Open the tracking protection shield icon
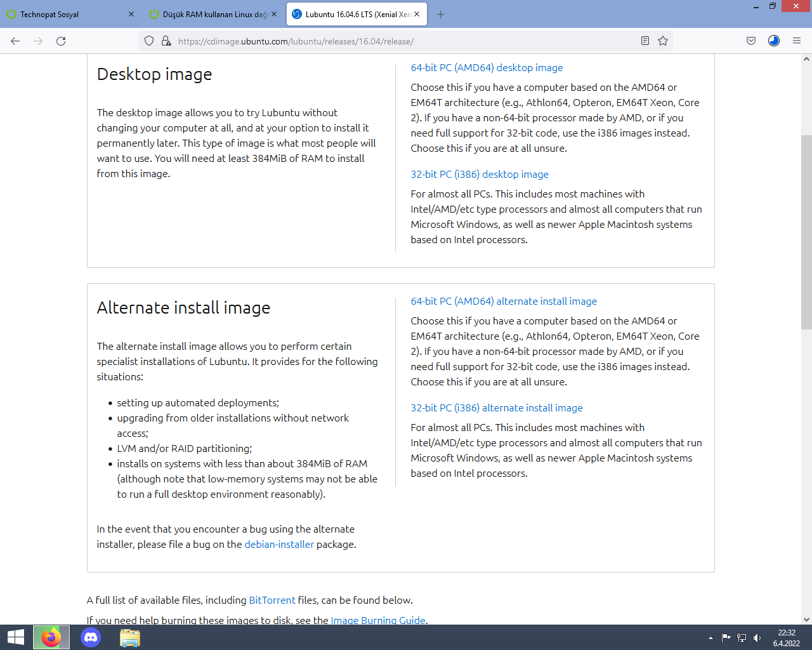The width and height of the screenshot is (812, 650). click(x=149, y=41)
